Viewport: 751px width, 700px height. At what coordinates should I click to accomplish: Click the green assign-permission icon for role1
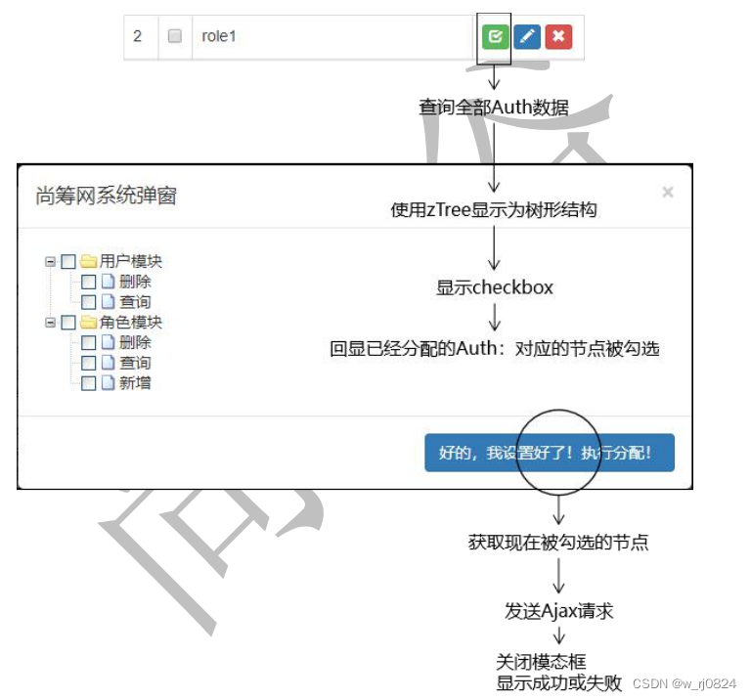click(x=495, y=37)
